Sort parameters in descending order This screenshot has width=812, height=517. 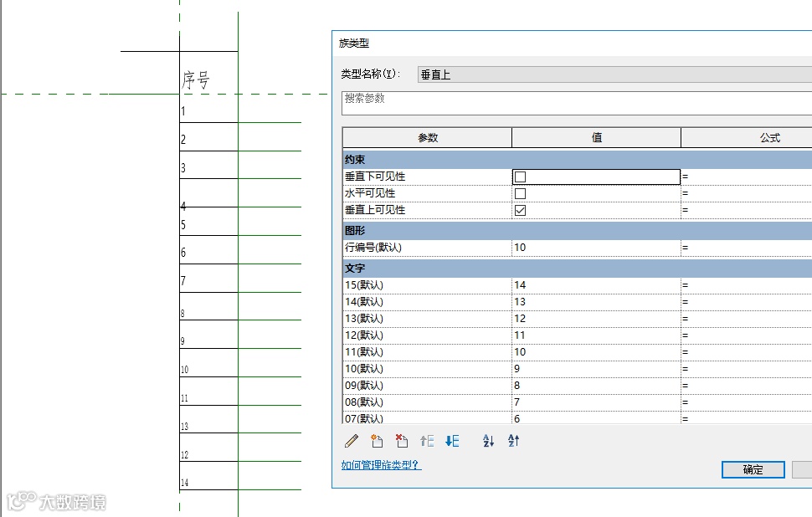(513, 441)
